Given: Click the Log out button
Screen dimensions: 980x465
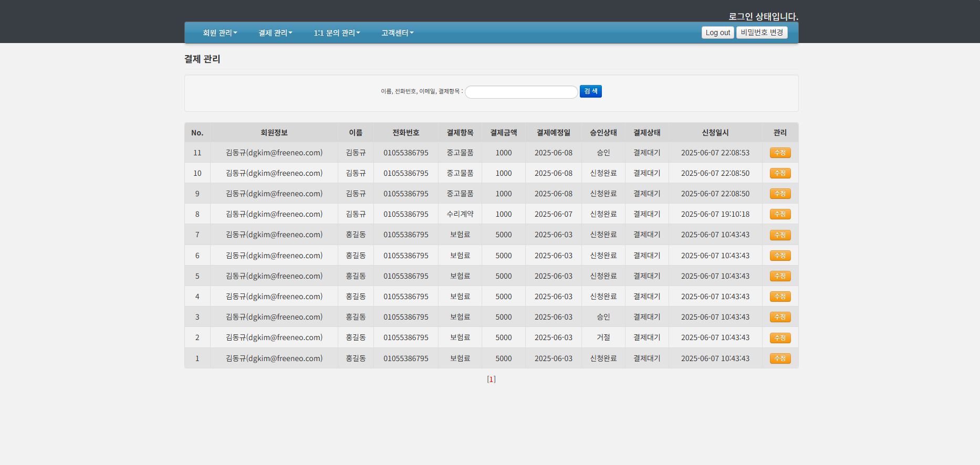Looking at the screenshot, I should click(717, 33).
